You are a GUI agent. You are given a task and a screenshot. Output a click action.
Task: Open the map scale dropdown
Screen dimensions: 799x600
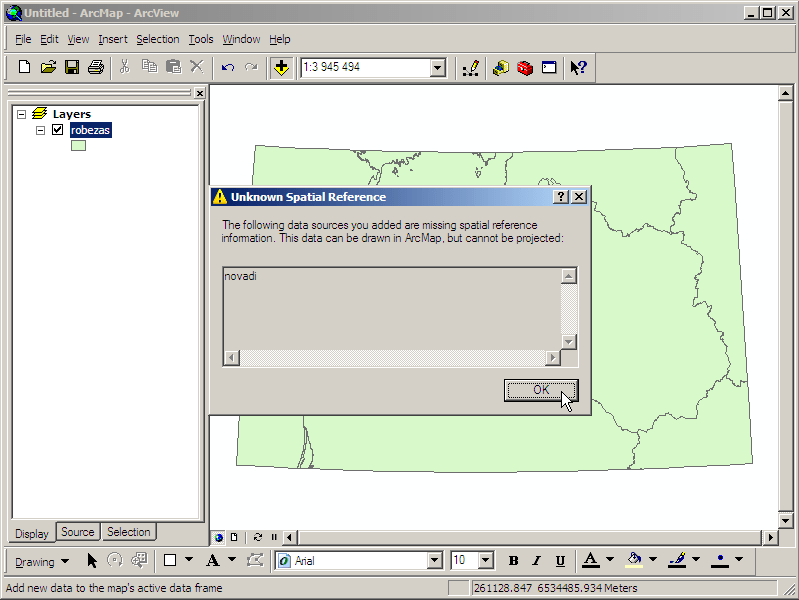(x=437, y=68)
